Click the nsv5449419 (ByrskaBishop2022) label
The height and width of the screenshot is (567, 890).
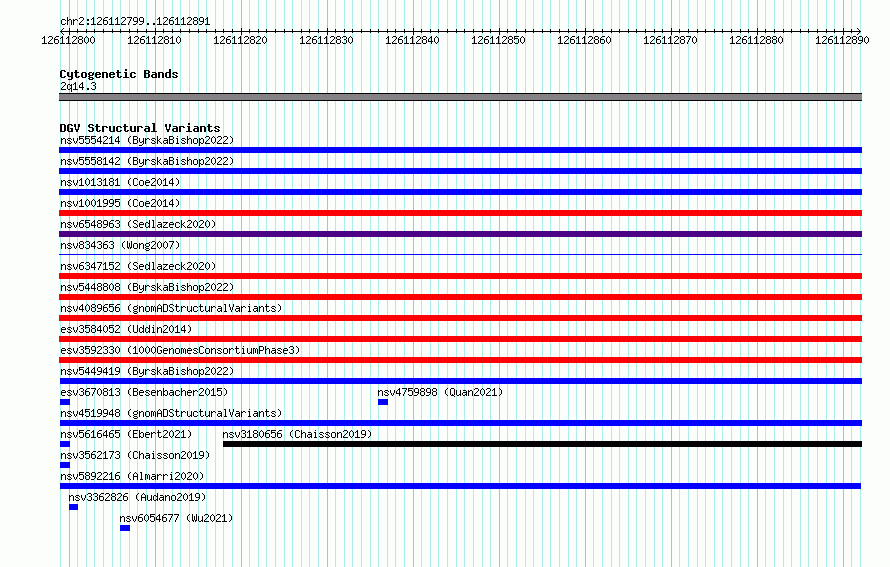click(x=147, y=371)
